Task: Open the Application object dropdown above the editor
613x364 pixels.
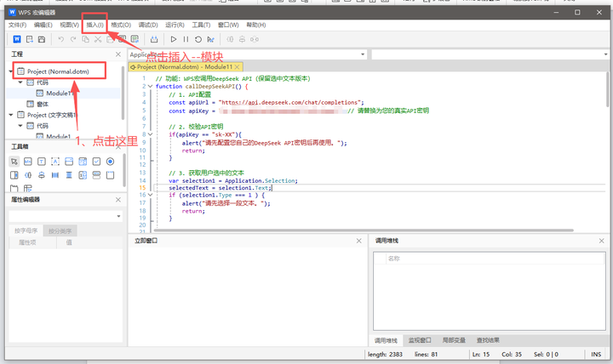Action: (x=363, y=54)
